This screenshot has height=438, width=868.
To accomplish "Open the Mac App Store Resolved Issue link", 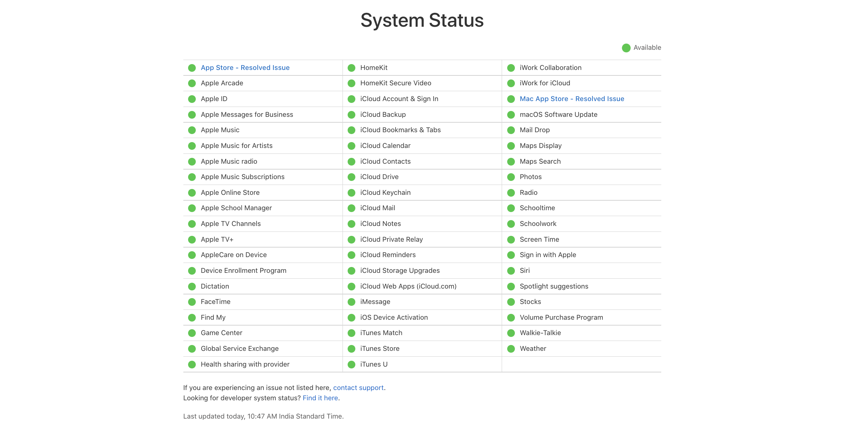I will click(x=572, y=99).
